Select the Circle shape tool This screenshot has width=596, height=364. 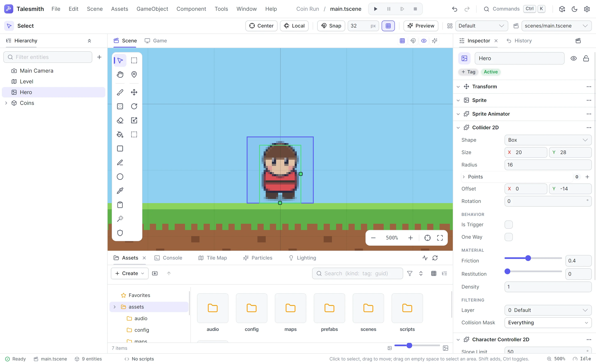pos(120,177)
